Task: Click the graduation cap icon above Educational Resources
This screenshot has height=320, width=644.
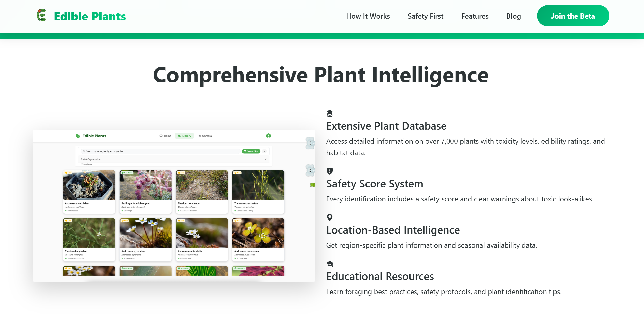Action: point(330,264)
